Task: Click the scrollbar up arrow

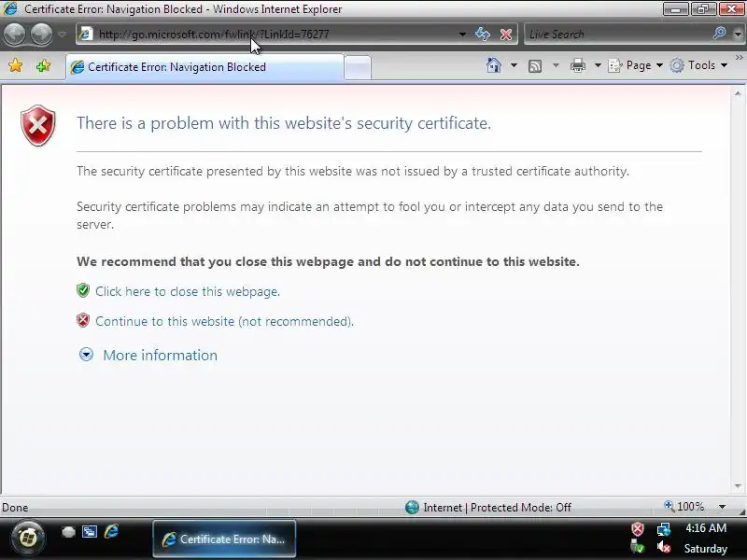Action: pos(738,94)
